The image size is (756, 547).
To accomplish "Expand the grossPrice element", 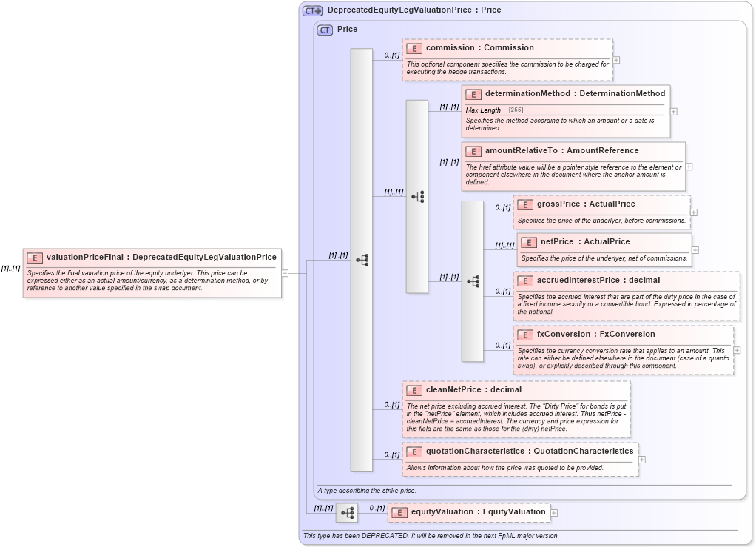I will (x=694, y=212).
